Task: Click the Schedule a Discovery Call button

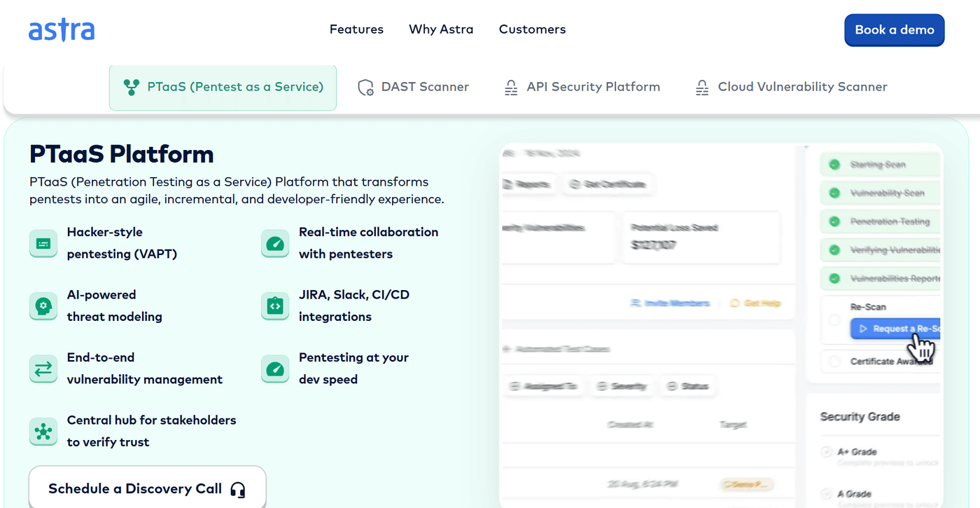Action: (147, 488)
